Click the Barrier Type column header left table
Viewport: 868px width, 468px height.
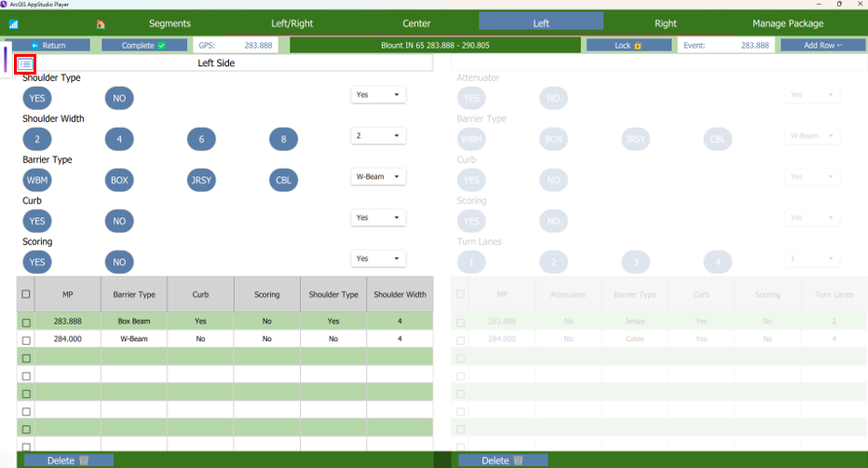click(134, 295)
